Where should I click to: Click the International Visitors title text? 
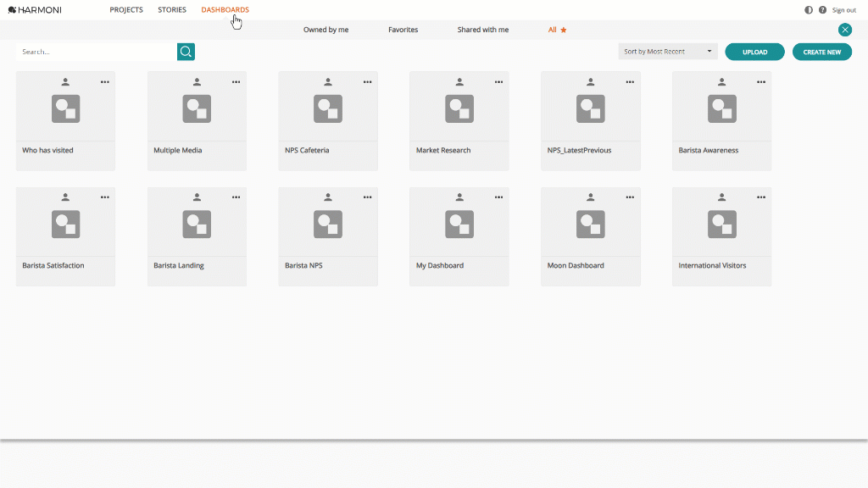tap(712, 265)
